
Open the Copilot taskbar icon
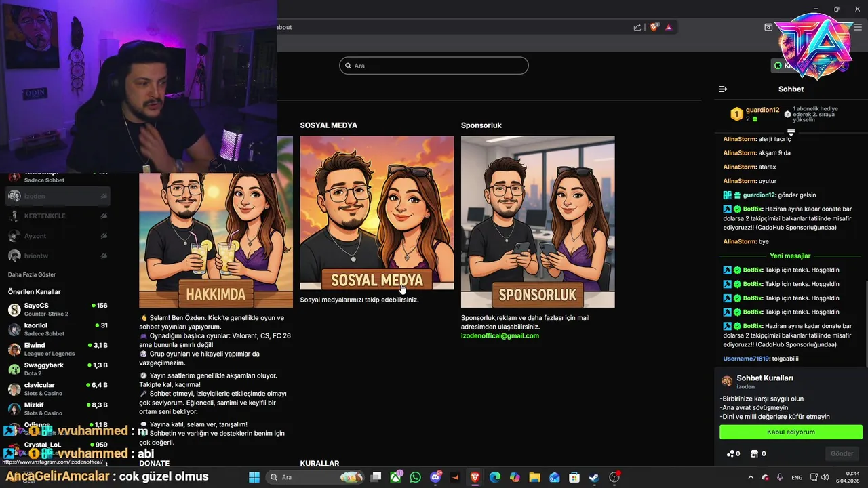click(515, 477)
